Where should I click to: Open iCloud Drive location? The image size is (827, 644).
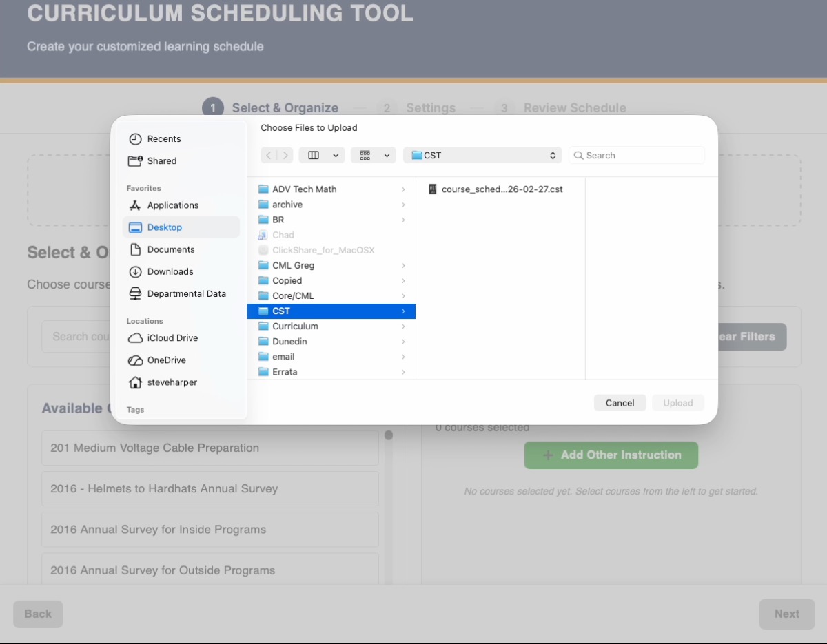172,338
